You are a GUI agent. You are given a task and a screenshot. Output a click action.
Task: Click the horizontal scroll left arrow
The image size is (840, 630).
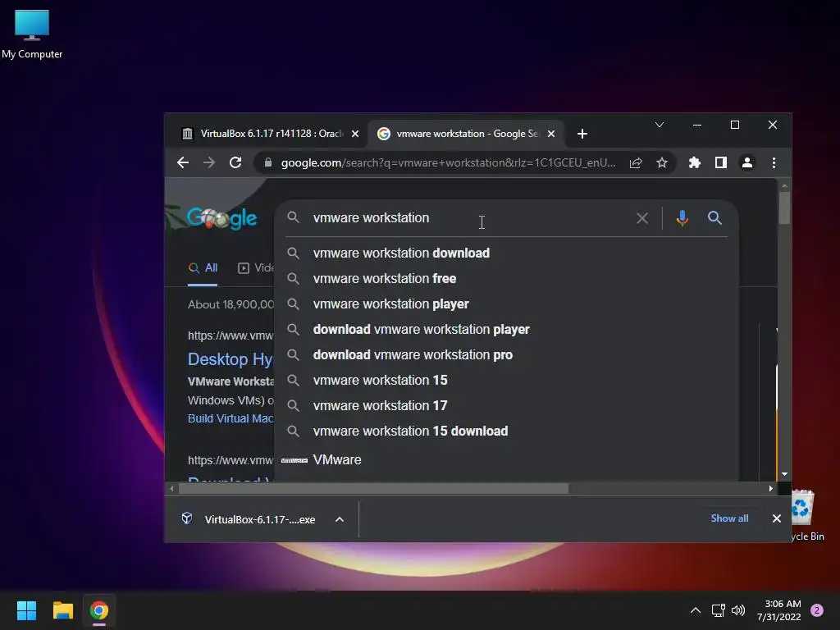point(171,489)
